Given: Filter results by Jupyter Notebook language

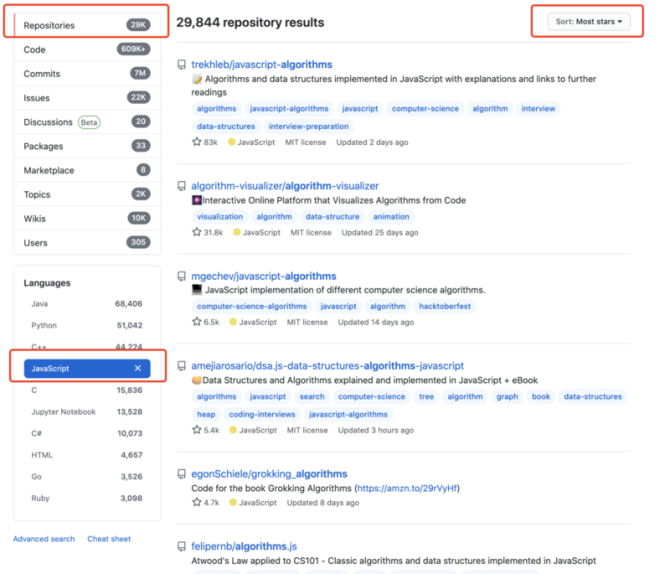Looking at the screenshot, I should pyautogui.click(x=87, y=412).
